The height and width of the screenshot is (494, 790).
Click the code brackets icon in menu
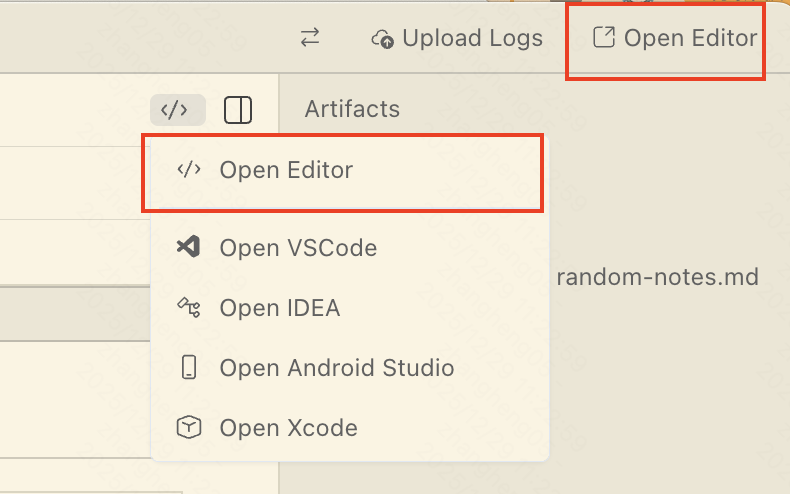188,170
